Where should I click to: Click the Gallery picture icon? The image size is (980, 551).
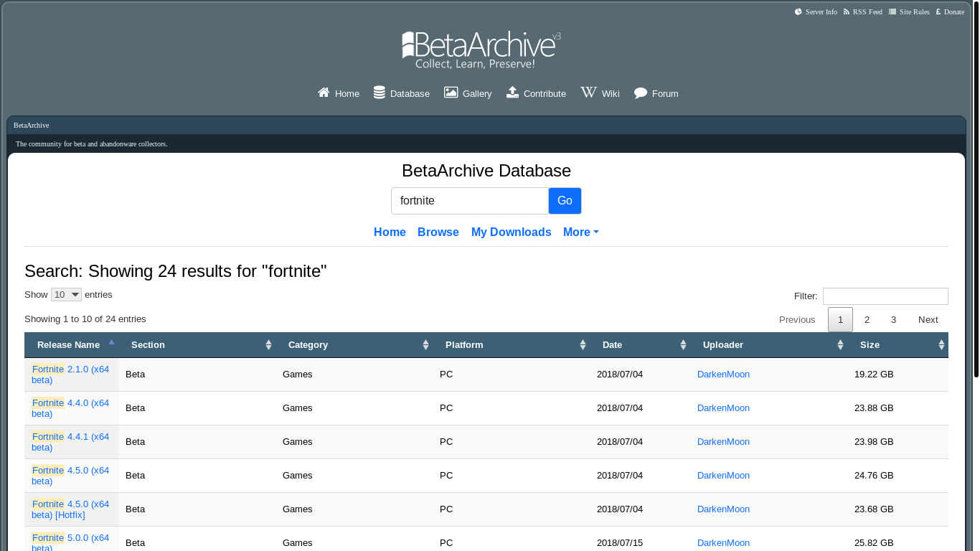coord(451,93)
